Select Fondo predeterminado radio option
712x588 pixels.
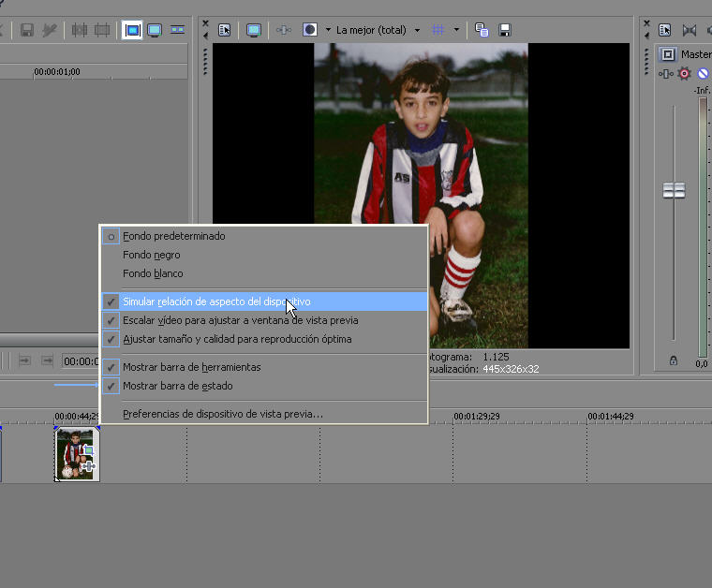tap(173, 236)
